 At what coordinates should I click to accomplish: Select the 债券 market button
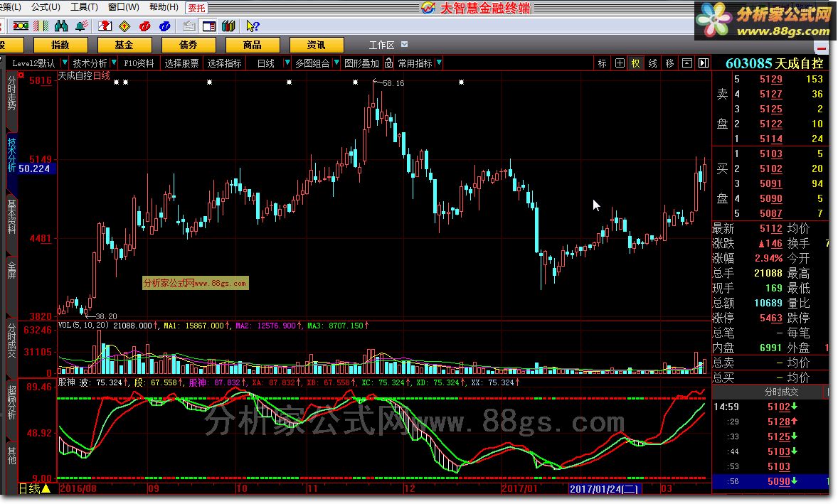[188, 45]
